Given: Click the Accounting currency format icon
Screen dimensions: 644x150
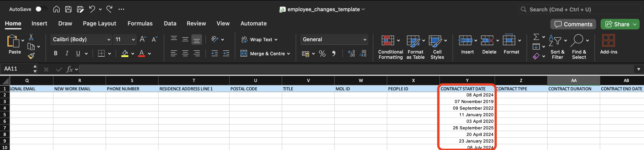Looking at the screenshot, I should coord(306,54).
